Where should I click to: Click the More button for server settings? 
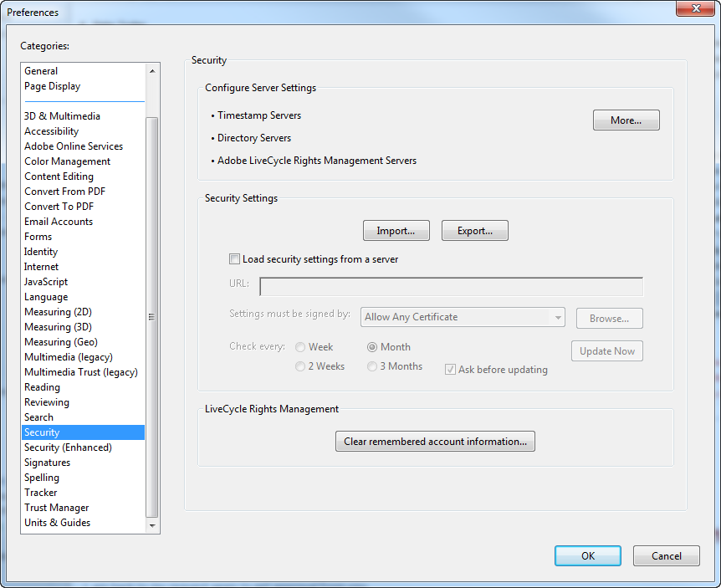coord(626,120)
